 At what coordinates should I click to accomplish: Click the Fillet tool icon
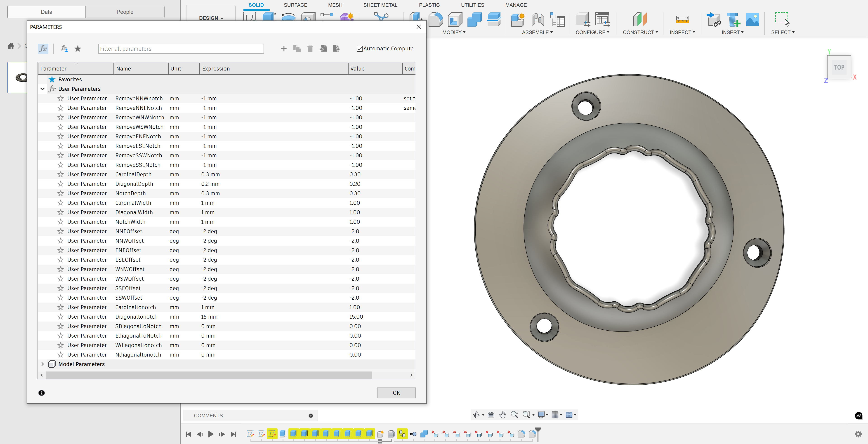click(435, 19)
